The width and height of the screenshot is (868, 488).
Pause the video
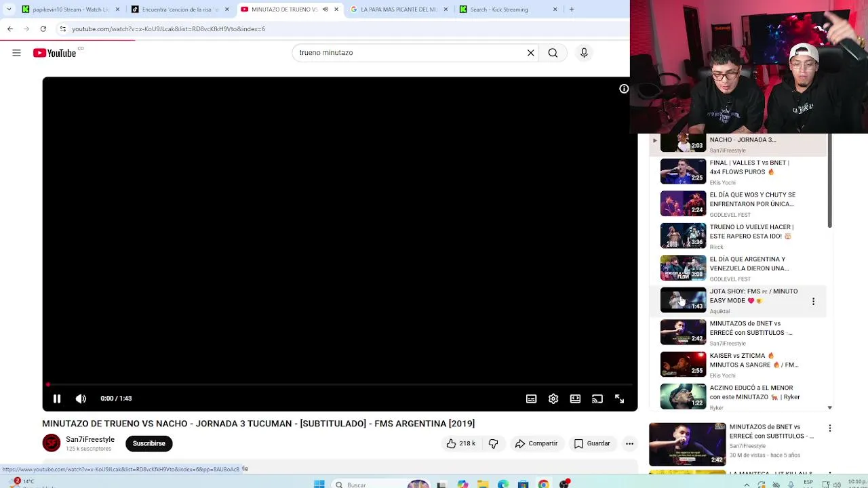point(57,399)
